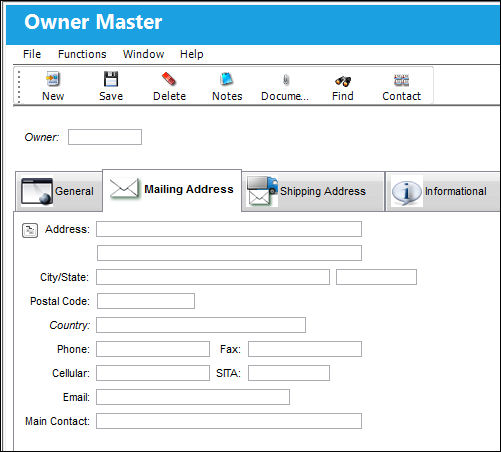
Task: Open the Functions menu
Action: tap(82, 54)
